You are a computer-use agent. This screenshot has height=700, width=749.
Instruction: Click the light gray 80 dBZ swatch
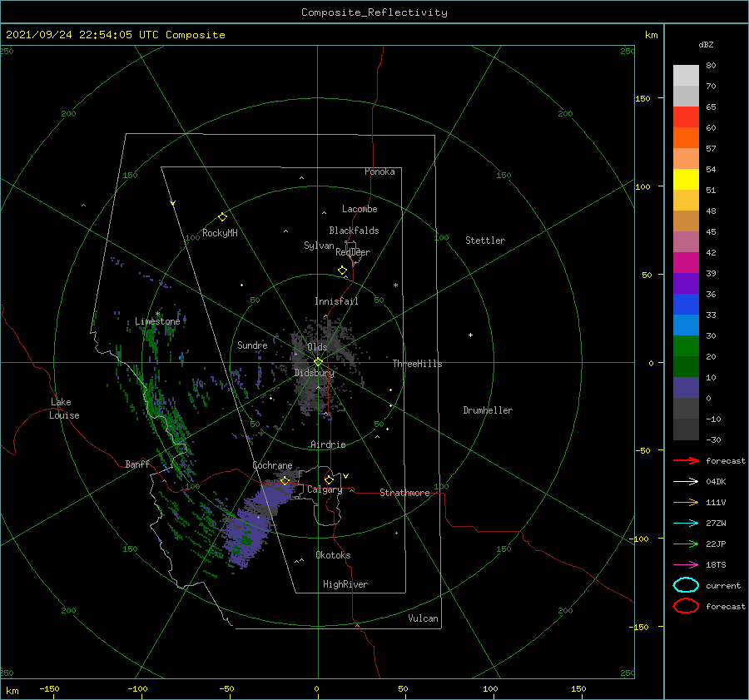(x=686, y=76)
